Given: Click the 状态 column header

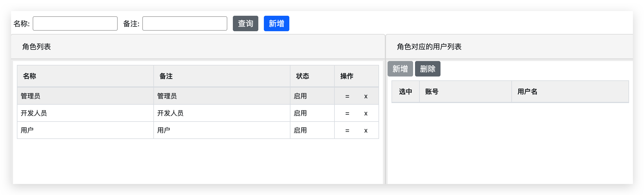Looking at the screenshot, I should tap(312, 76).
